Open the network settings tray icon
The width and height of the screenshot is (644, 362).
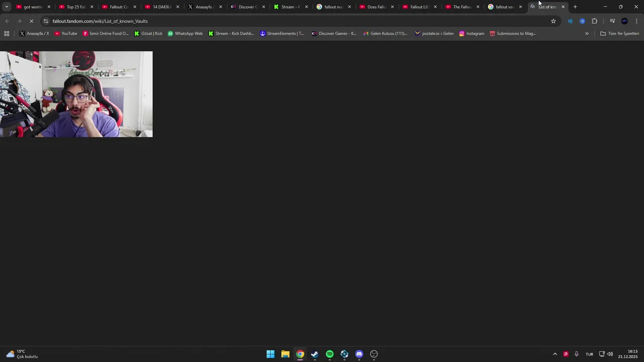pyautogui.click(x=602, y=354)
